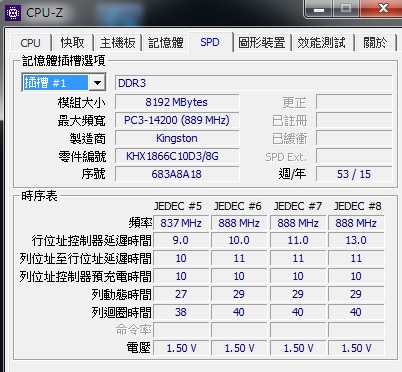This screenshot has height=372, width=402.
Task: Click the serial number 683A8A18
Action: click(177, 174)
